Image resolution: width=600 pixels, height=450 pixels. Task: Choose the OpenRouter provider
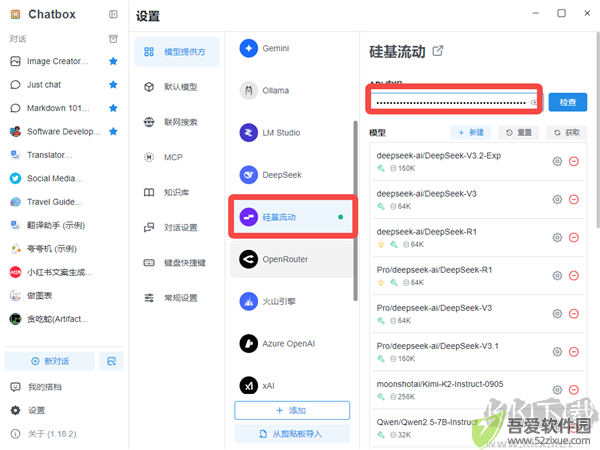point(291,259)
